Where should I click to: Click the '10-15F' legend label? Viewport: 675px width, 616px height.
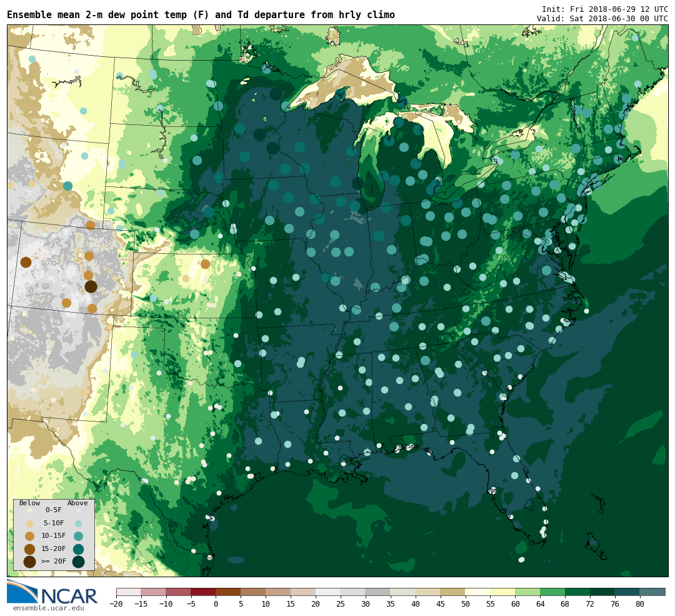[x=54, y=536]
